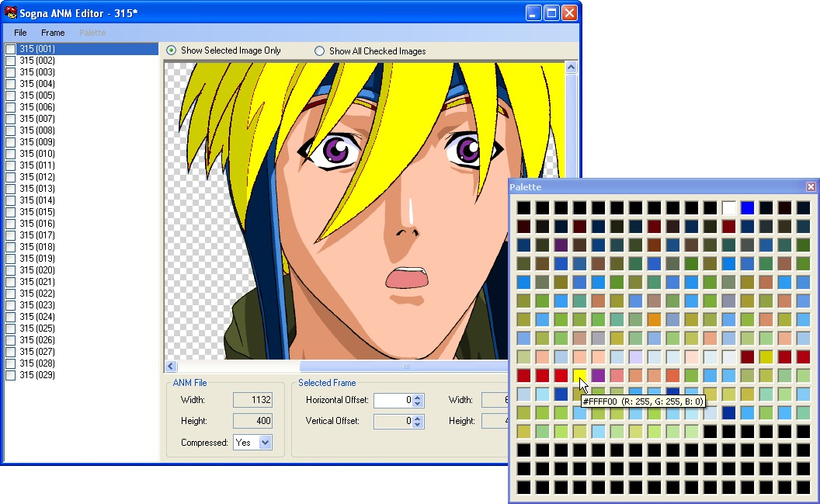The width and height of the screenshot is (820, 504).
Task: Select frame label 315 (023)
Action: coord(37,304)
